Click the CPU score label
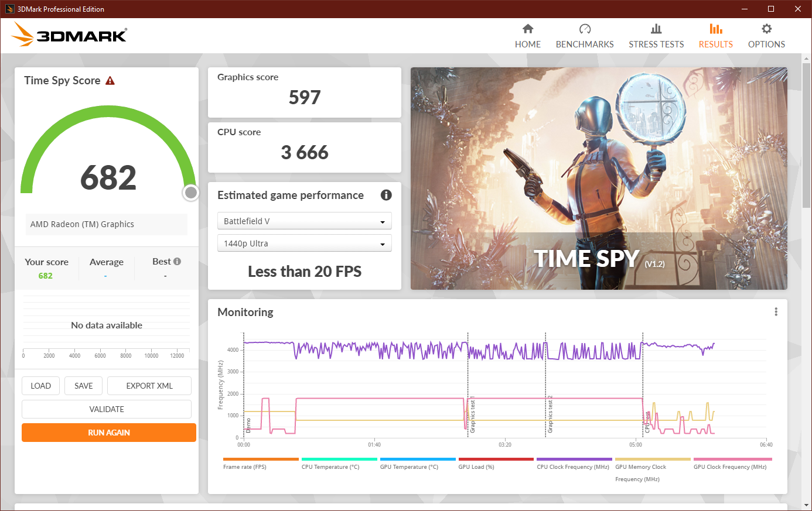This screenshot has width=812, height=511. (x=239, y=132)
